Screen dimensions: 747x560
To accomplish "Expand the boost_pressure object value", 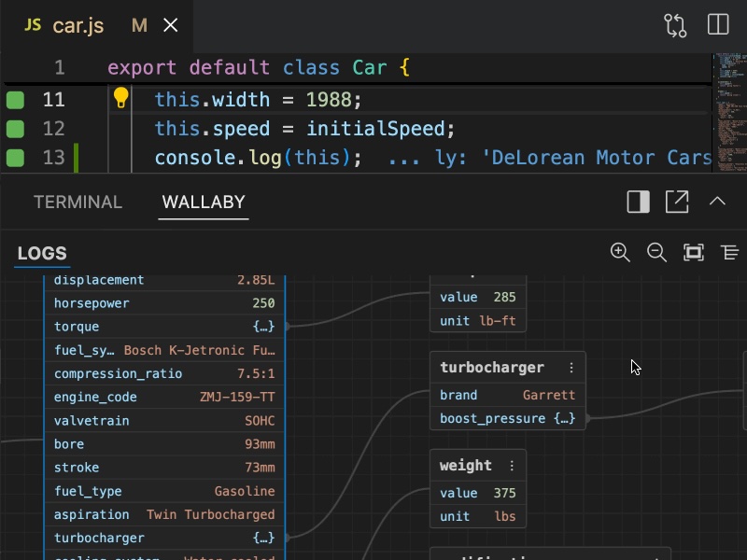I will [x=565, y=418].
